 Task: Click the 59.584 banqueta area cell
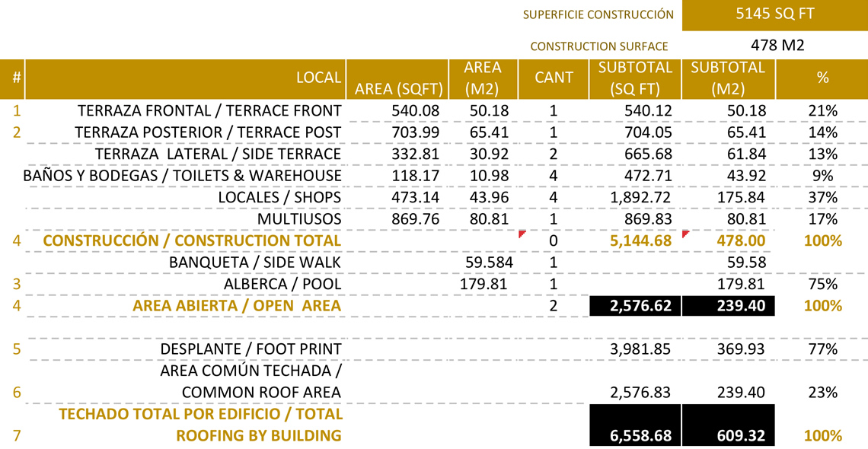click(x=489, y=263)
